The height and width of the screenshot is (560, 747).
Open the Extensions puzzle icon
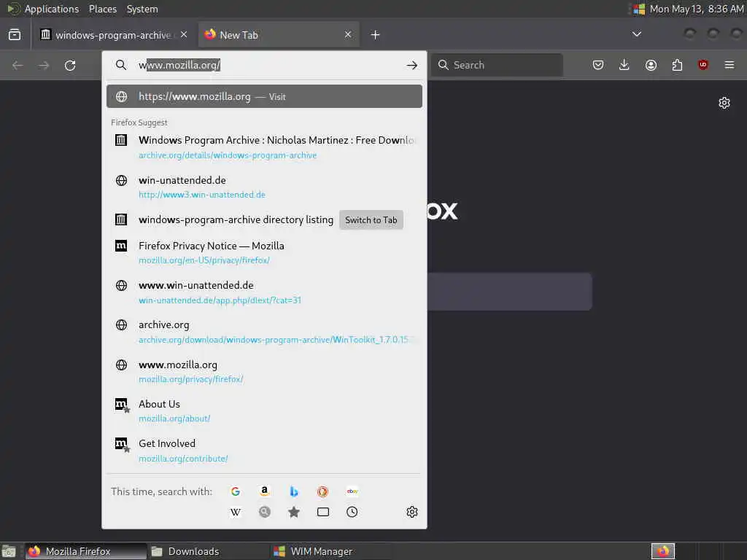[x=677, y=65]
